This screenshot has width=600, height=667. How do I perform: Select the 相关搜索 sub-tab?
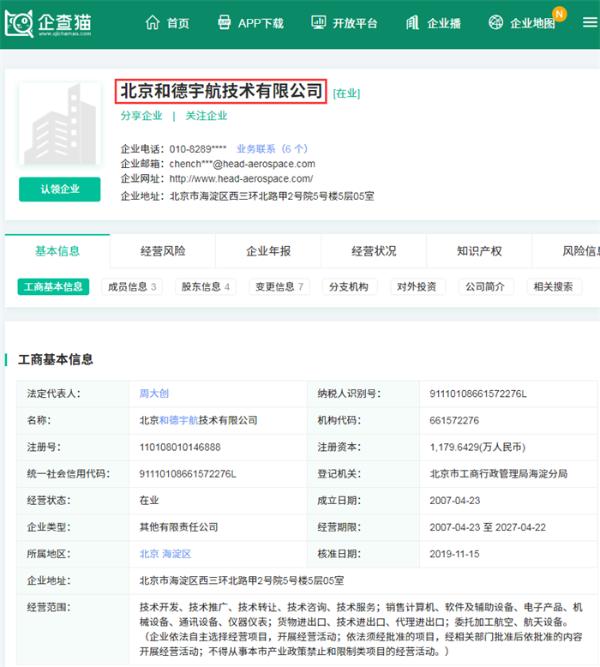tap(553, 287)
